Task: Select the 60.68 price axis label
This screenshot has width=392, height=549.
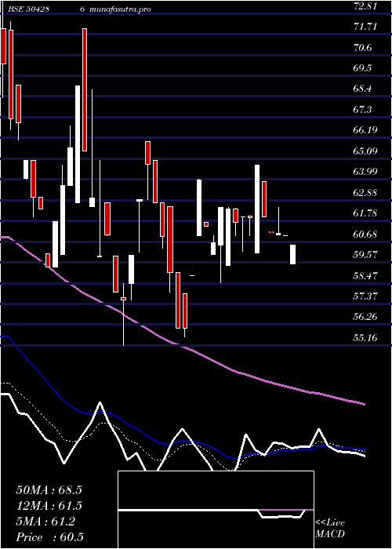Action: point(365,234)
